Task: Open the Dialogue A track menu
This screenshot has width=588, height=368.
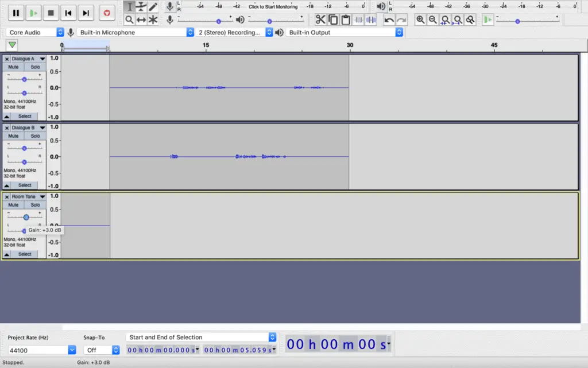Action: point(29,59)
